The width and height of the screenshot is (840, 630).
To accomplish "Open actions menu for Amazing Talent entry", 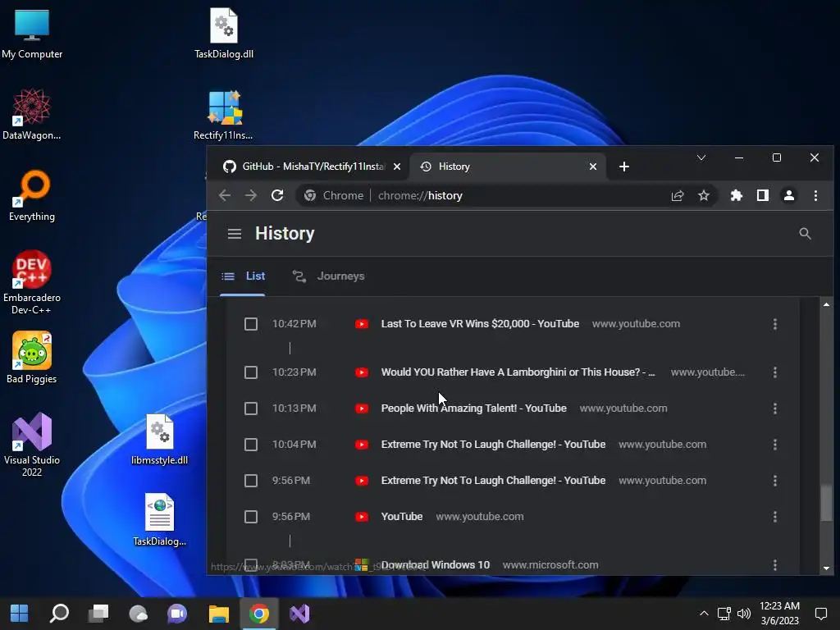I will 774,409.
